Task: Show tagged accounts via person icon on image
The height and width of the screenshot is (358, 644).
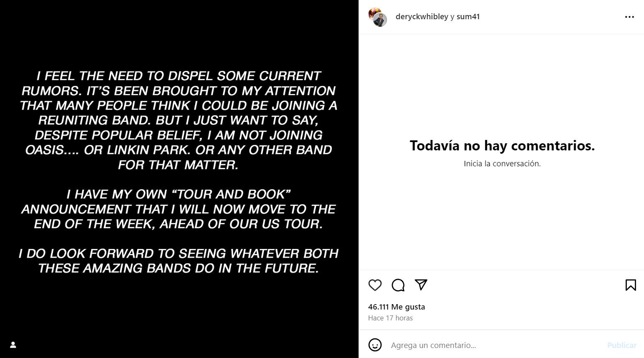Action: click(x=13, y=345)
